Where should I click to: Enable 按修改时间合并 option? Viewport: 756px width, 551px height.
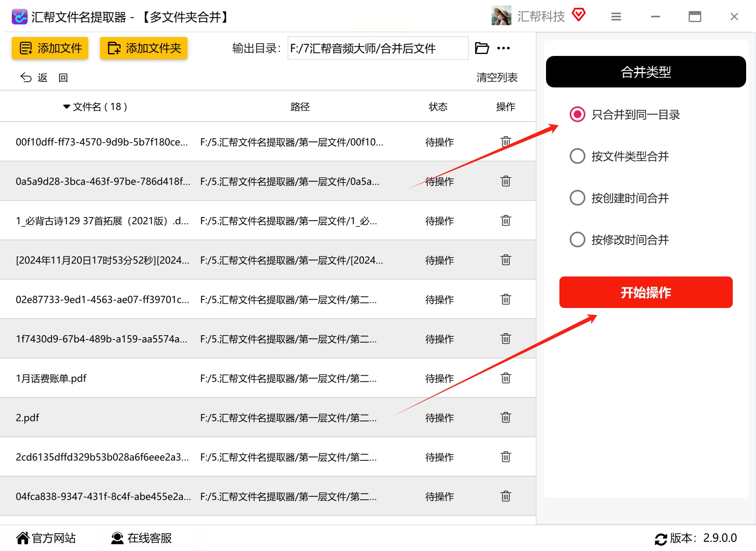pyautogui.click(x=578, y=239)
